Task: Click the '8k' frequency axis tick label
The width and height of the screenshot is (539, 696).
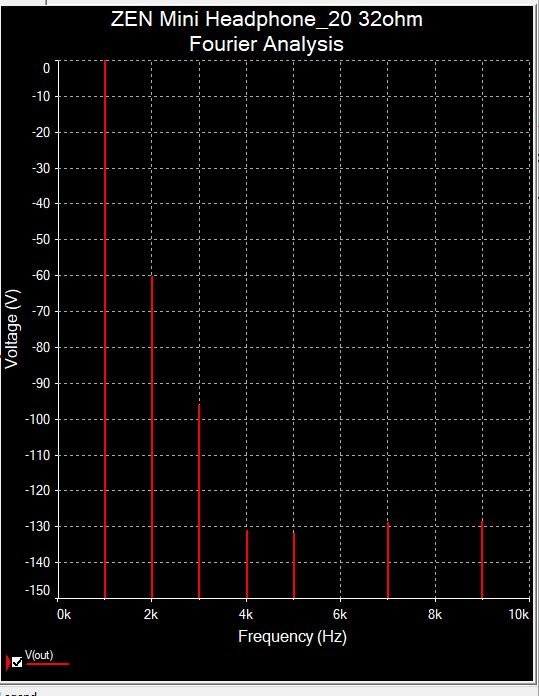Action: pos(435,615)
